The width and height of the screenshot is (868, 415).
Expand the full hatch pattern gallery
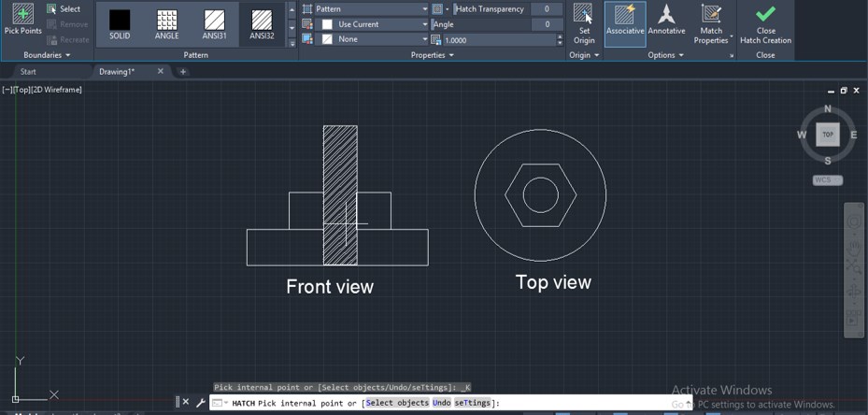[292, 43]
